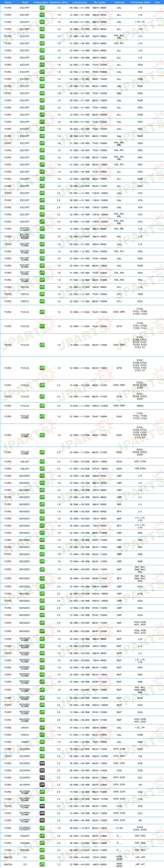Select the NSE, ZVSA engine code cell

[x=140, y=462]
